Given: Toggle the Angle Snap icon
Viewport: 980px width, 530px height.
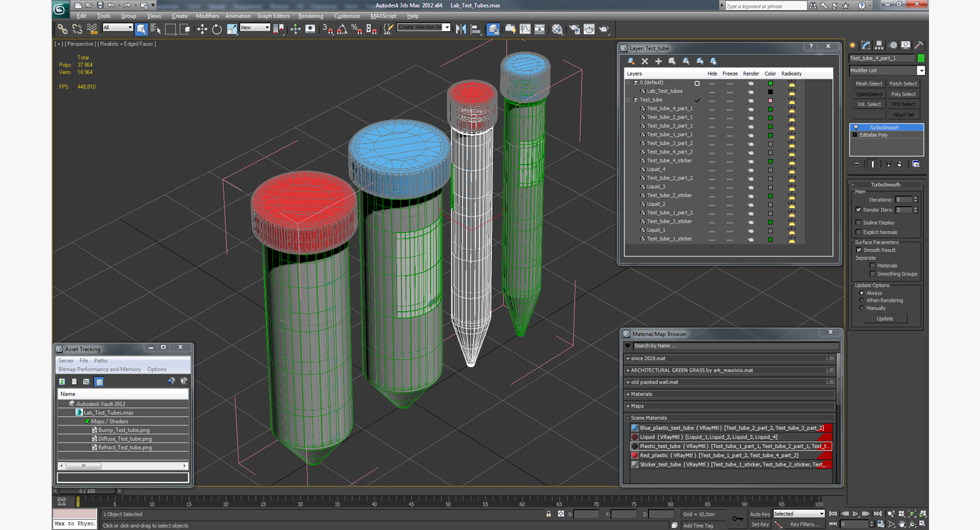Looking at the screenshot, I should [342, 29].
